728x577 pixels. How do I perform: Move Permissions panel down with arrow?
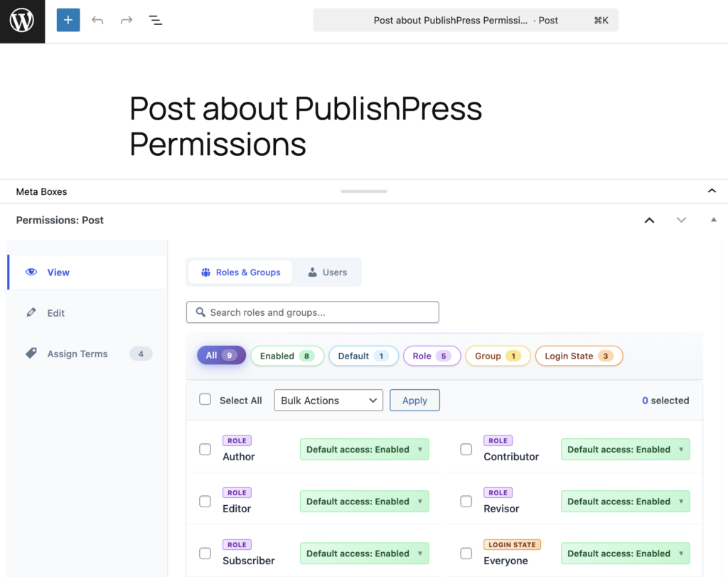681,221
